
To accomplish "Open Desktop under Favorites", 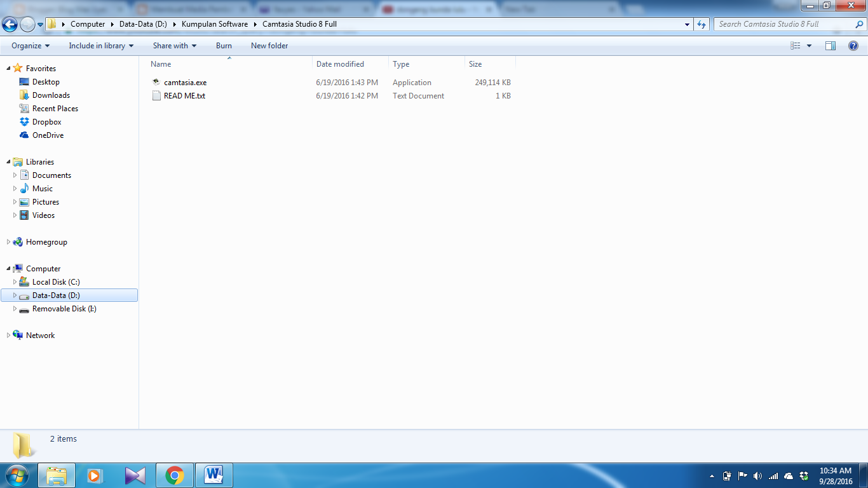I will point(46,82).
